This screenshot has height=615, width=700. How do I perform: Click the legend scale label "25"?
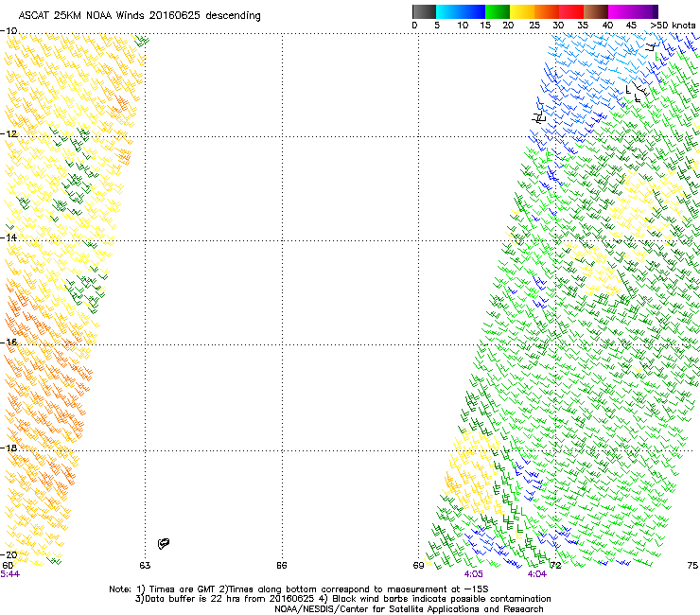[x=534, y=25]
